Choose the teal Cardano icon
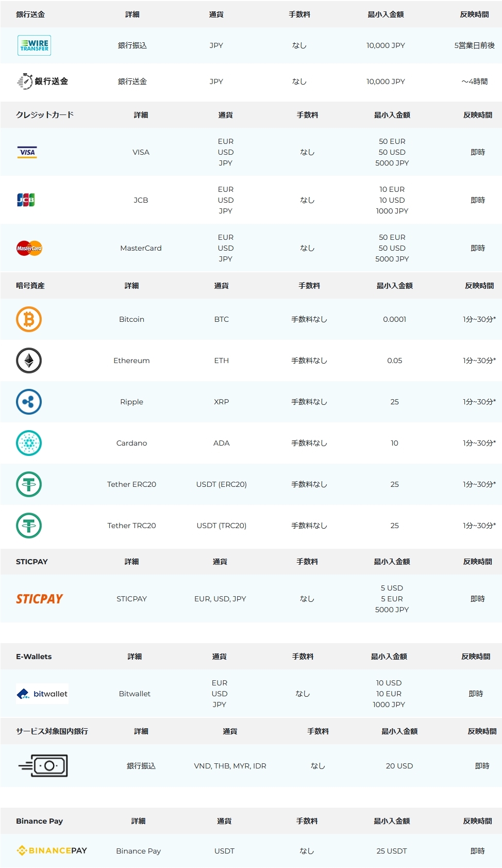The image size is (502, 868). click(x=29, y=443)
